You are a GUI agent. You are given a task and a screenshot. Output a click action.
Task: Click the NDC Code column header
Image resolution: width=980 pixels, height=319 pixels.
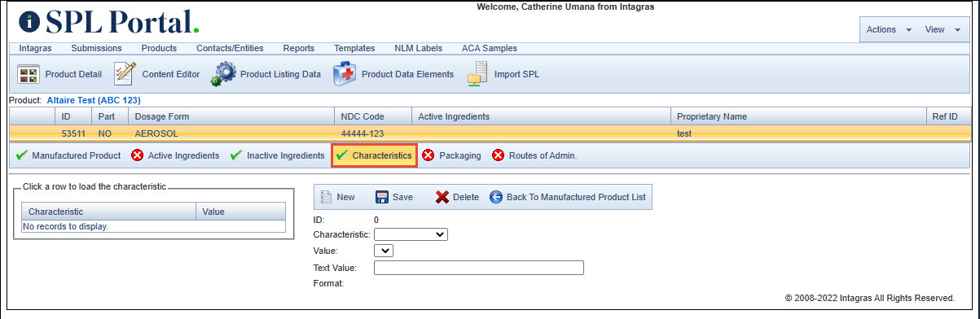[372, 116]
